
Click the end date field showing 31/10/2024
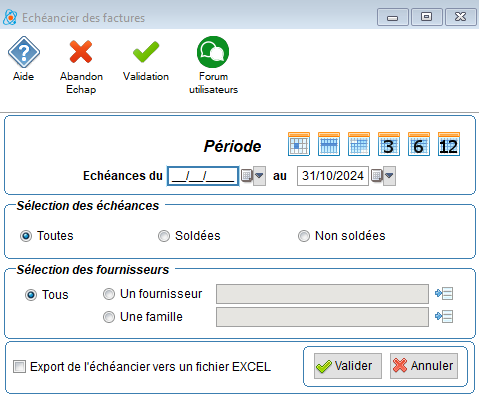(x=333, y=176)
